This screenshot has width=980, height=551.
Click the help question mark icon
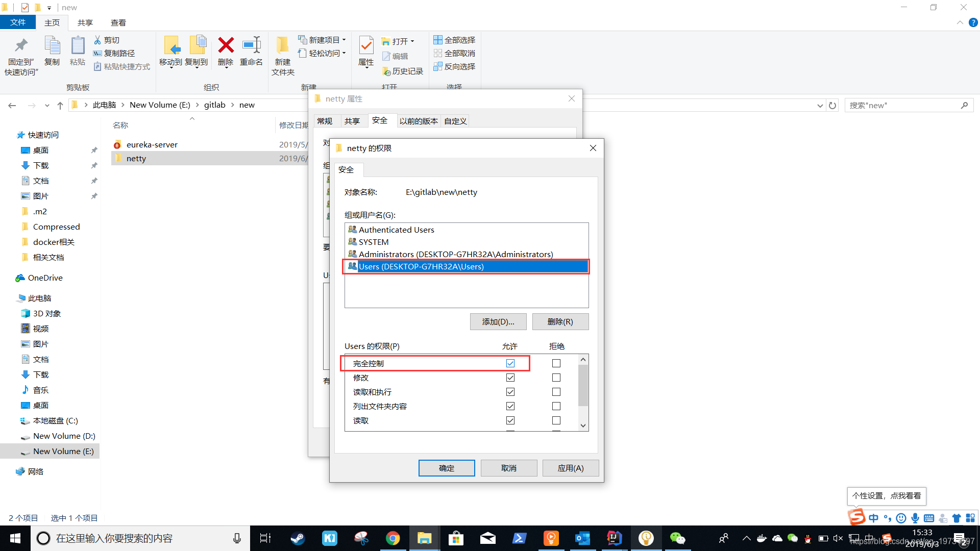(973, 23)
